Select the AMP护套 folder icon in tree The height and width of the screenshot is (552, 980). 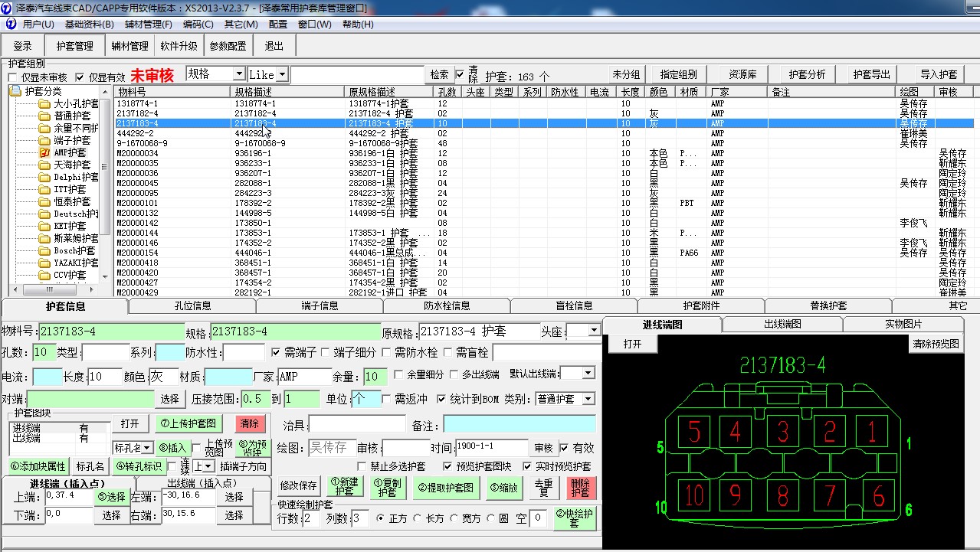pos(44,152)
